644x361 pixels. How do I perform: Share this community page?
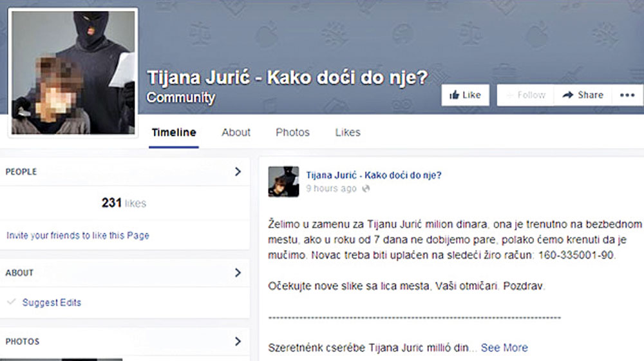[x=582, y=95]
